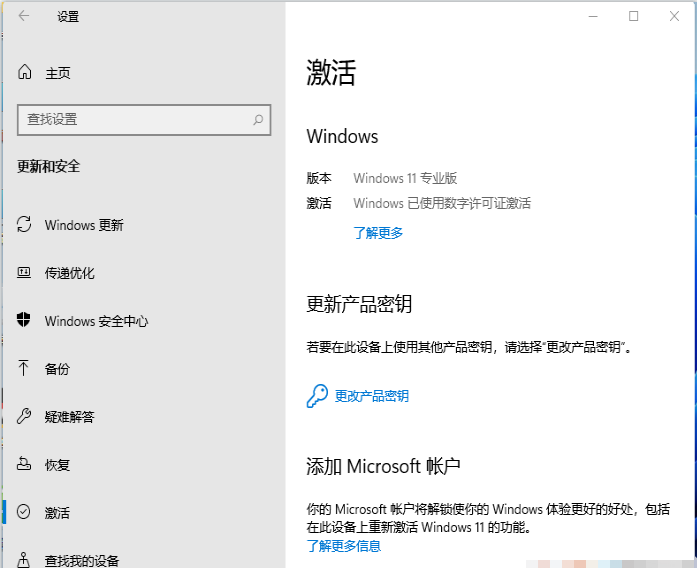This screenshot has width=697, height=568.
Task: Click the 恢复 recovery icon
Action: click(x=25, y=465)
